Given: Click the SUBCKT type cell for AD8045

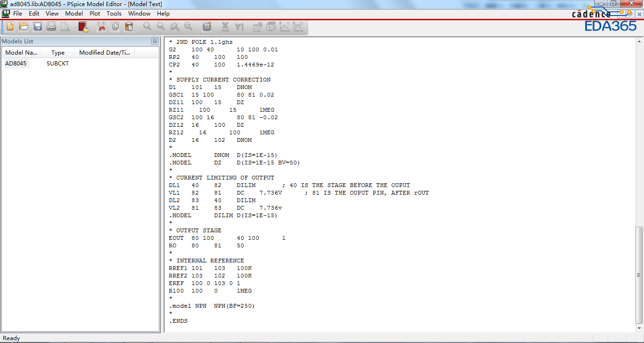Looking at the screenshot, I should click(58, 64).
